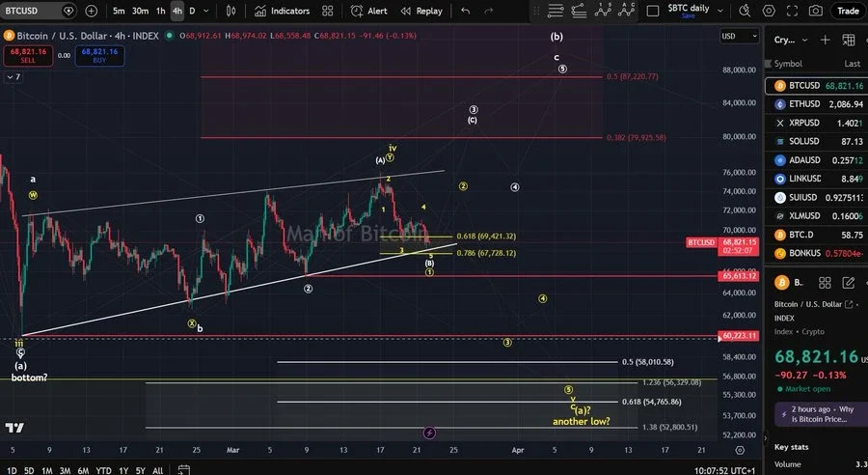
Task: Expand the layout dropdown arrow beside $BTC daily
Action: tap(720, 11)
